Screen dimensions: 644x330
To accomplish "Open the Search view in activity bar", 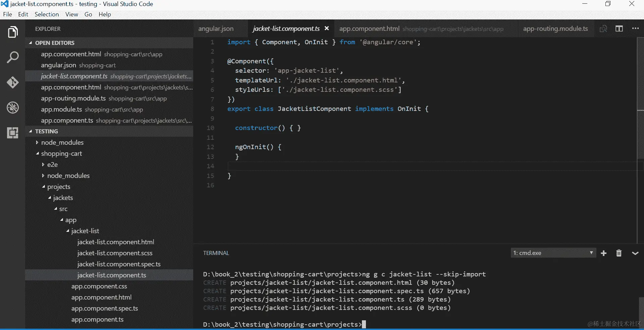I will pyautogui.click(x=13, y=57).
